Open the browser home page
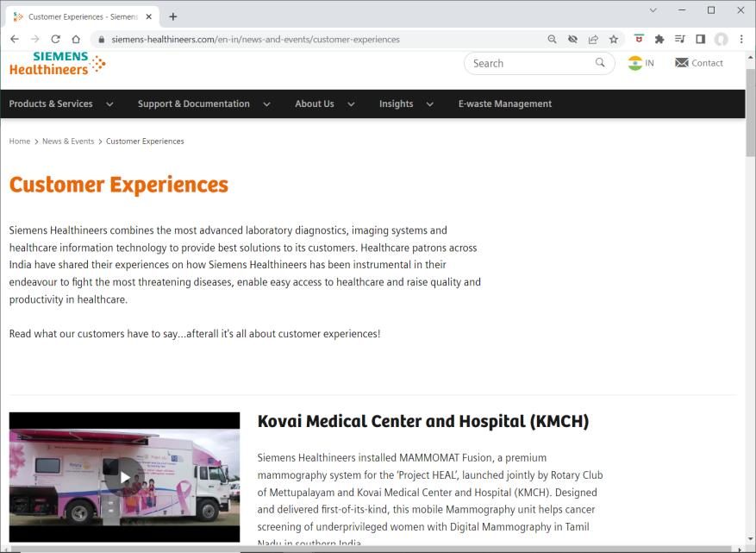Viewport: 756px width, 553px height. pyautogui.click(x=76, y=39)
